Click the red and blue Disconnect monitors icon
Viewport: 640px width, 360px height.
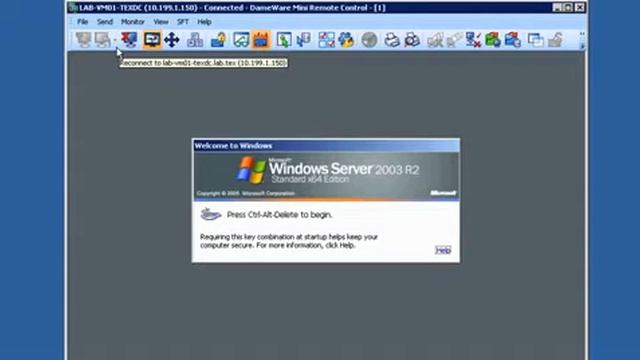[129, 40]
